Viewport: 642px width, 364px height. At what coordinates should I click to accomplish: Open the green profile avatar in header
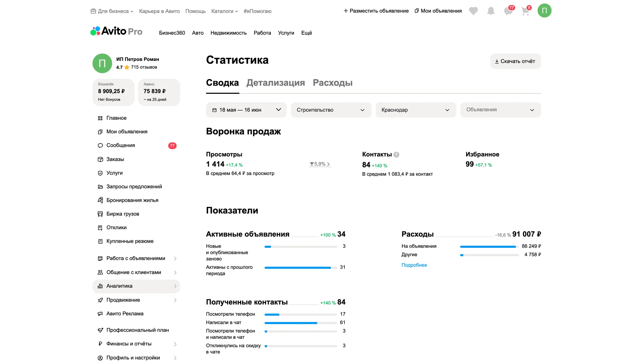[x=544, y=10]
